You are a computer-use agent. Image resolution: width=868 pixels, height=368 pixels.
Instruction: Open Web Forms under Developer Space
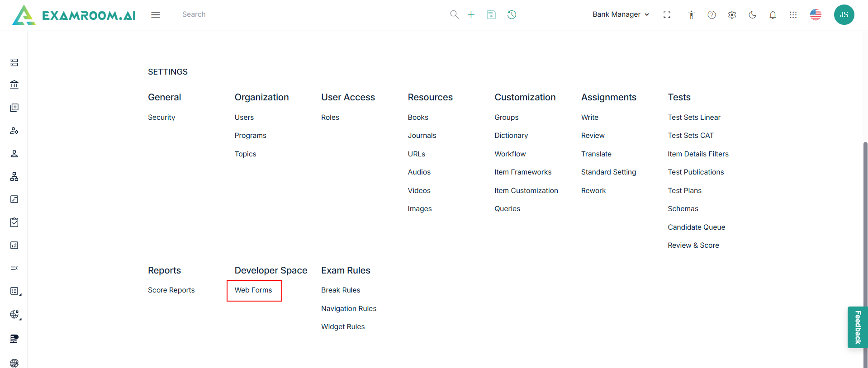tap(253, 290)
